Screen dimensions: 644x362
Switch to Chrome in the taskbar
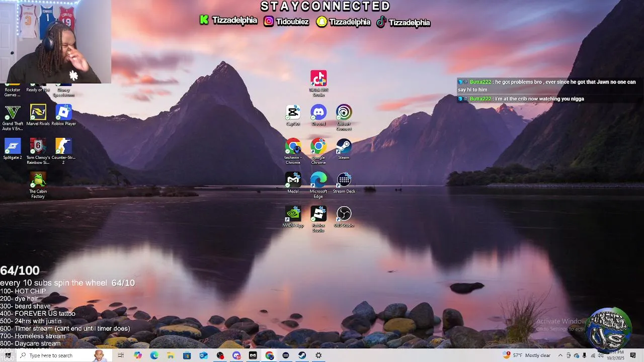(270, 355)
